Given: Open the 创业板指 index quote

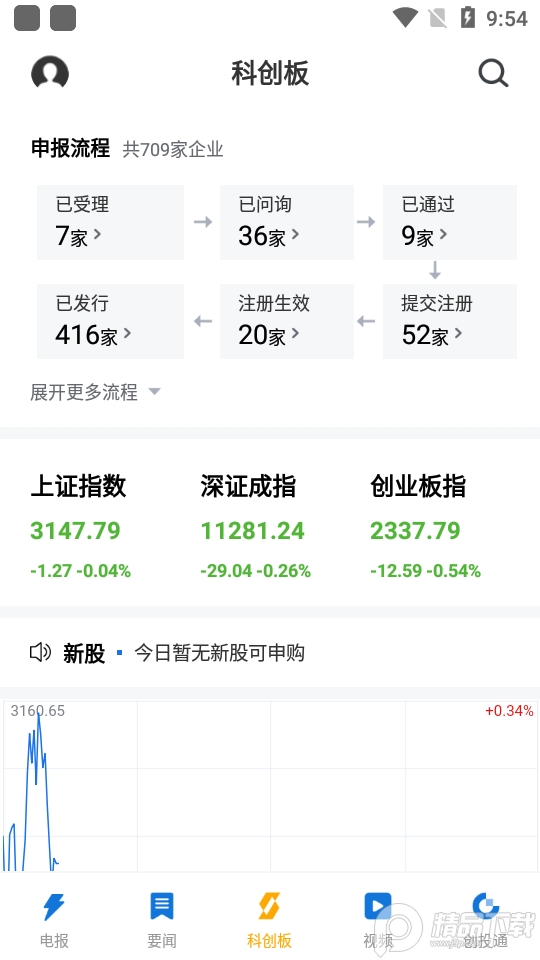Looking at the screenshot, I should pos(425,528).
